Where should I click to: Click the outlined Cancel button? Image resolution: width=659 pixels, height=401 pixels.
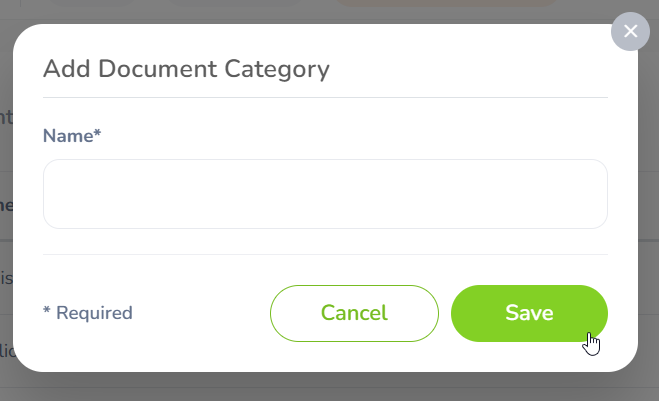click(x=354, y=313)
